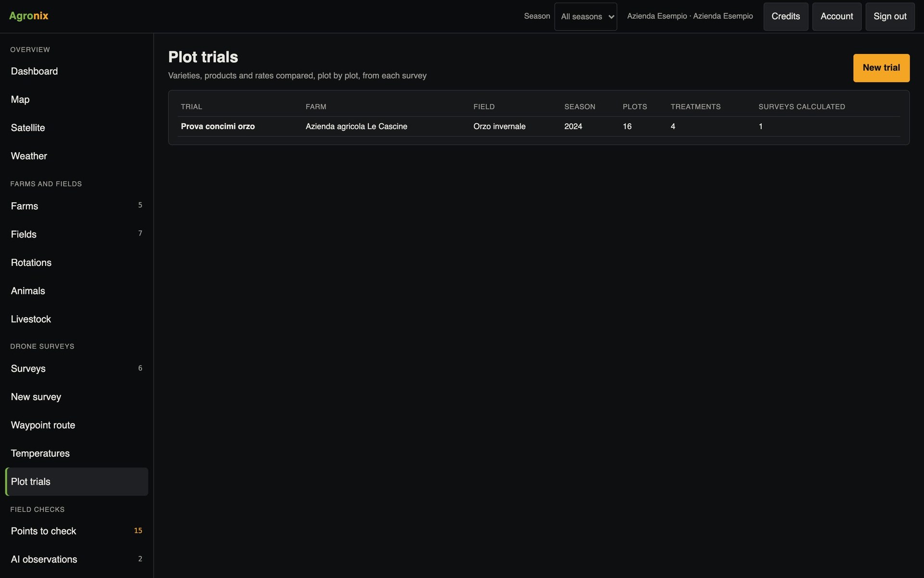This screenshot has height=578, width=924.
Task: Click the SURVEYS CALCULATED column header
Action: [x=801, y=107]
